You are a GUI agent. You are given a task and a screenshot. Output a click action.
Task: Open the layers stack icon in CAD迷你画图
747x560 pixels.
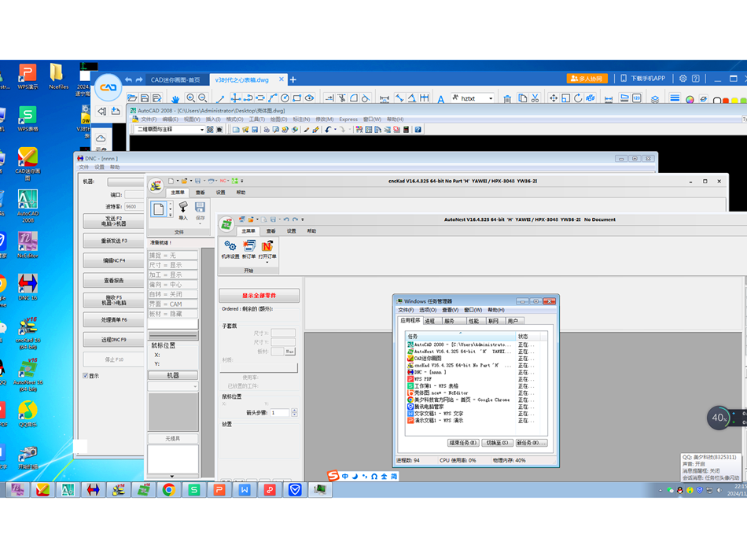click(x=655, y=99)
